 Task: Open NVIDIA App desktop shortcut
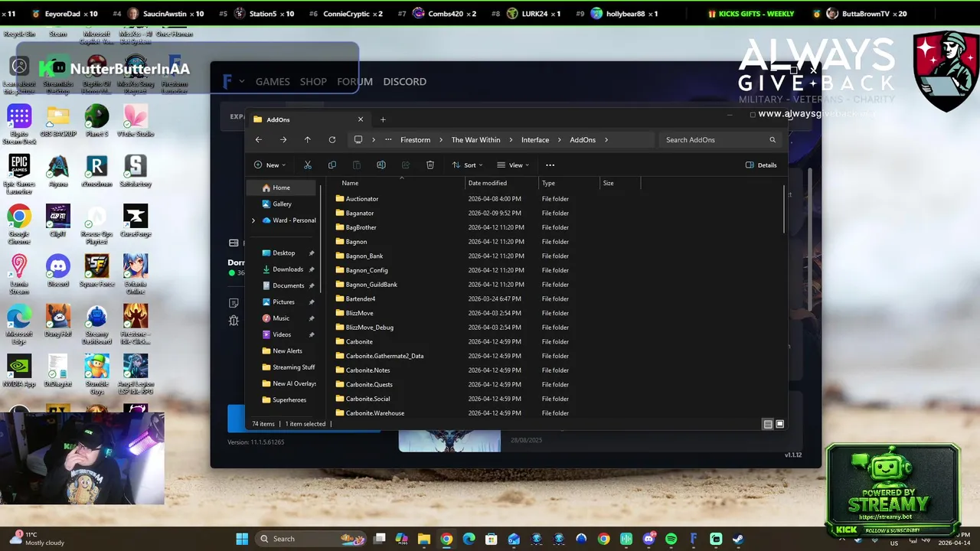19,370
